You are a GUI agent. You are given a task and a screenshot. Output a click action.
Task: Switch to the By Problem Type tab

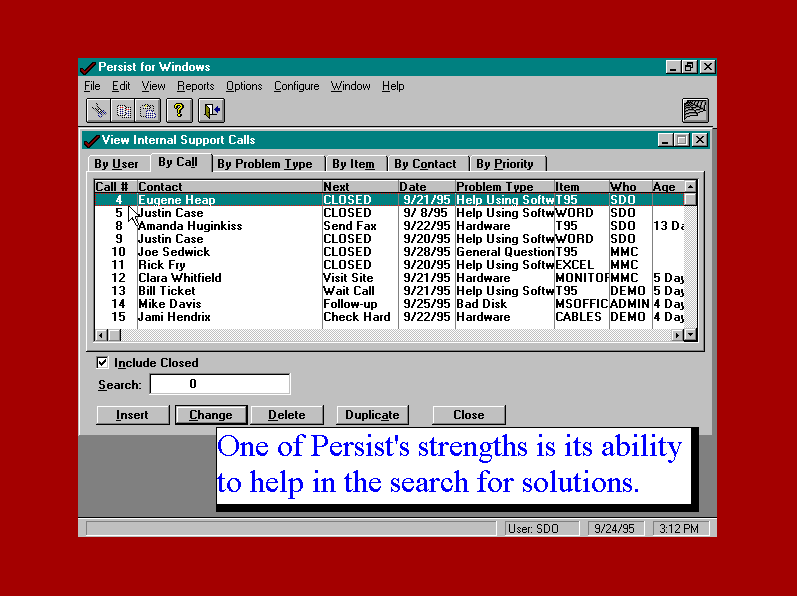tap(265, 164)
